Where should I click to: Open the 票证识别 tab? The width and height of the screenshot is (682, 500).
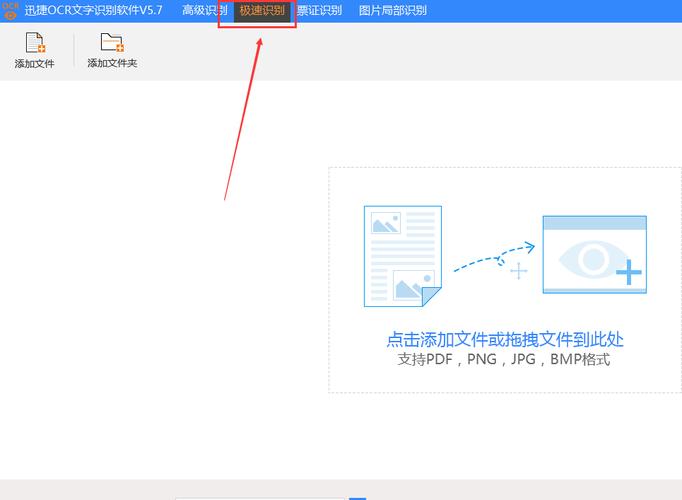pos(319,10)
